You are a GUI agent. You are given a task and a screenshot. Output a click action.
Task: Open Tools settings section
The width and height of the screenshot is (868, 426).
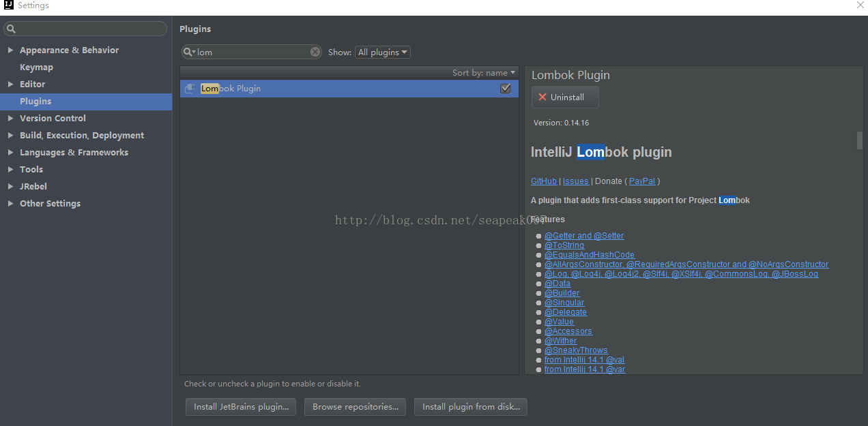(31, 170)
